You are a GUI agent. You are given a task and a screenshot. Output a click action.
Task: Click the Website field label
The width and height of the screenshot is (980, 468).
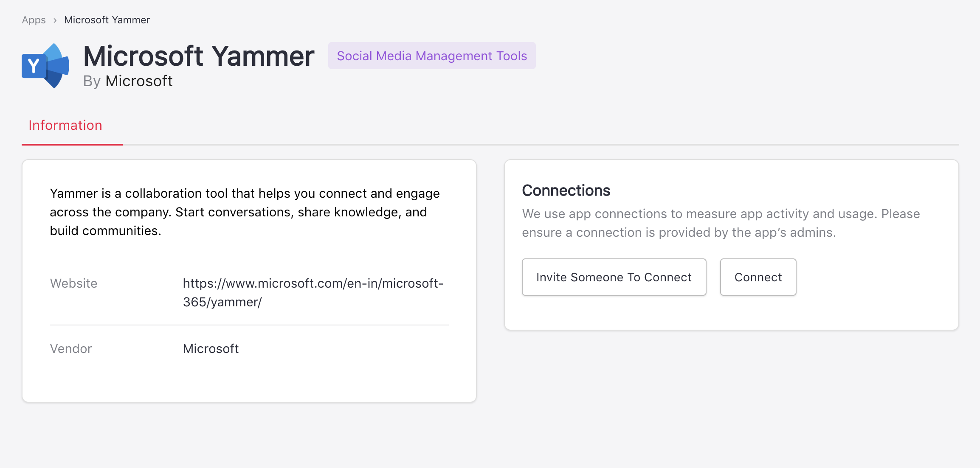point(73,283)
